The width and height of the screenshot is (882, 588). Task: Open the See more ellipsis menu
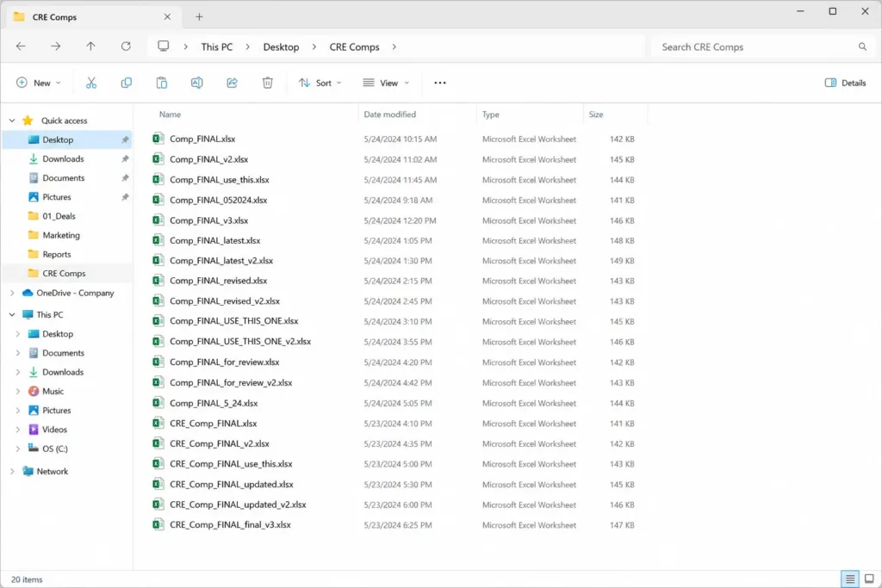(x=440, y=83)
